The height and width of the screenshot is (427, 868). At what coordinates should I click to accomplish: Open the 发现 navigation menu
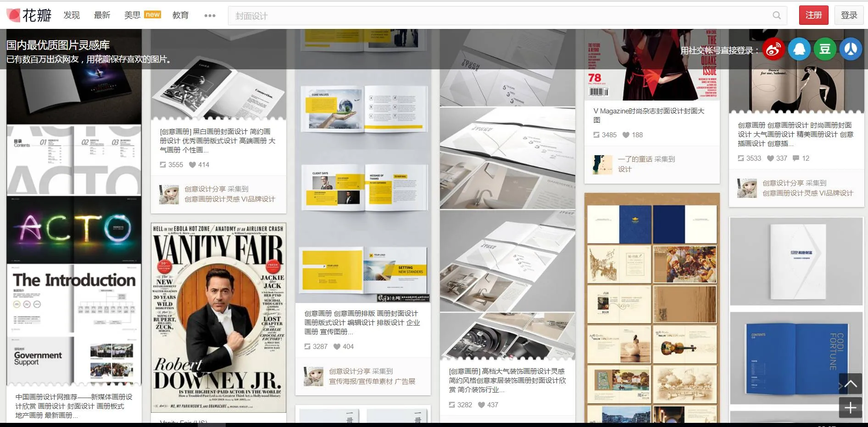(72, 15)
